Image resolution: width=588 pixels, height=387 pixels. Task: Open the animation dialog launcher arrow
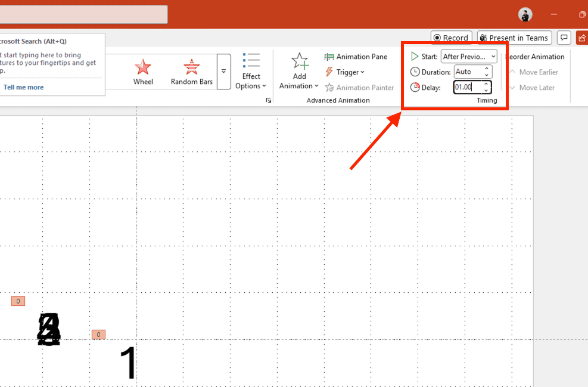tap(269, 100)
